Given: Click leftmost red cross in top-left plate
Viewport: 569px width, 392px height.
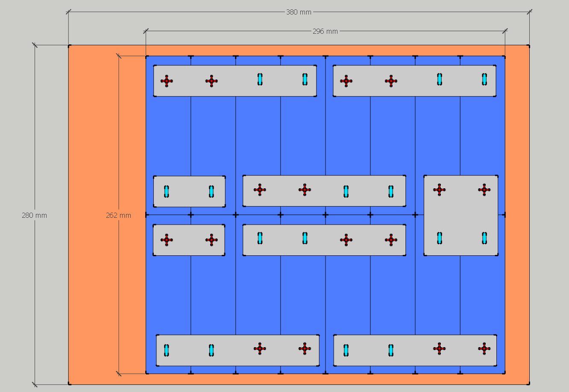Looking at the screenshot, I should 167,81.
